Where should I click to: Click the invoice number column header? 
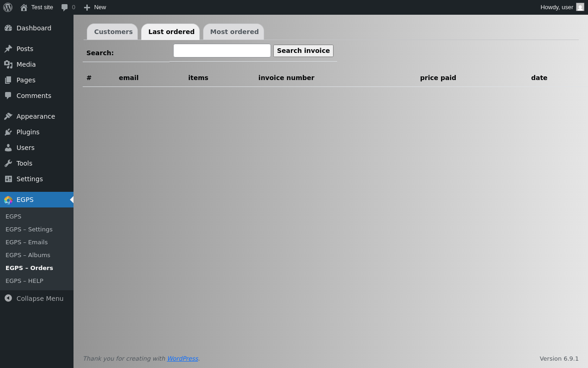click(x=286, y=78)
